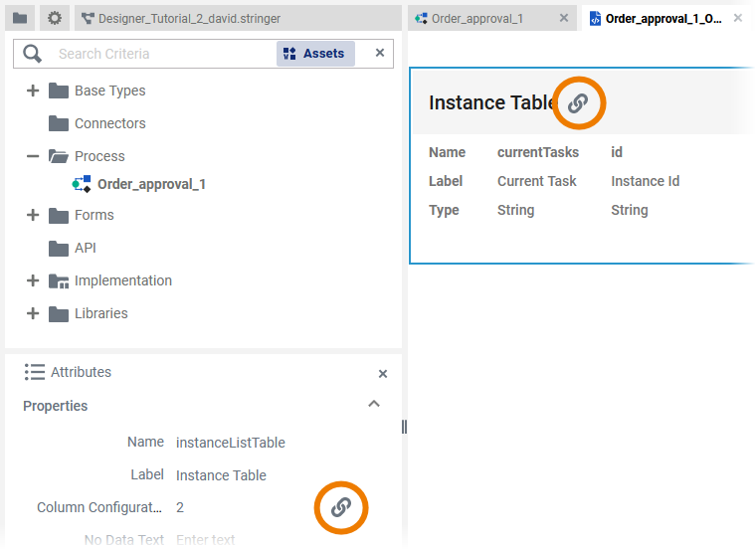Collapse the Properties section chevron
The image size is (756, 550).
pos(374,405)
